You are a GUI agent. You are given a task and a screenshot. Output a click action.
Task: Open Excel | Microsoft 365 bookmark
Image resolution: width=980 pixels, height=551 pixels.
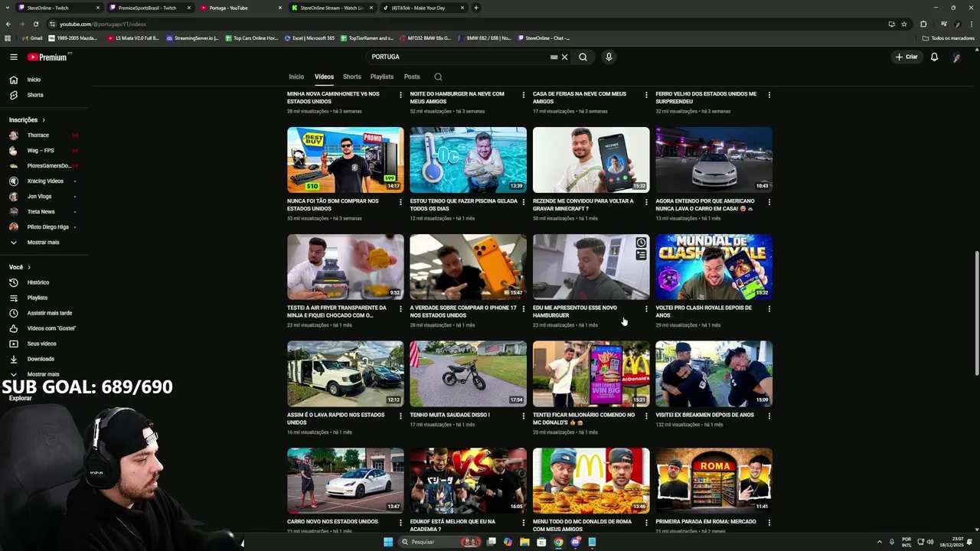coord(309,37)
